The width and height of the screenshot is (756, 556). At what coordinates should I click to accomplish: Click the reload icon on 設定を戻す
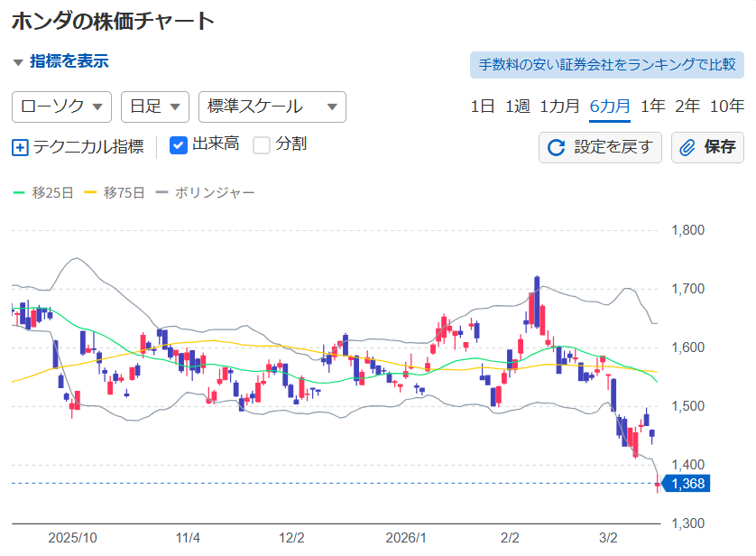pyautogui.click(x=557, y=147)
